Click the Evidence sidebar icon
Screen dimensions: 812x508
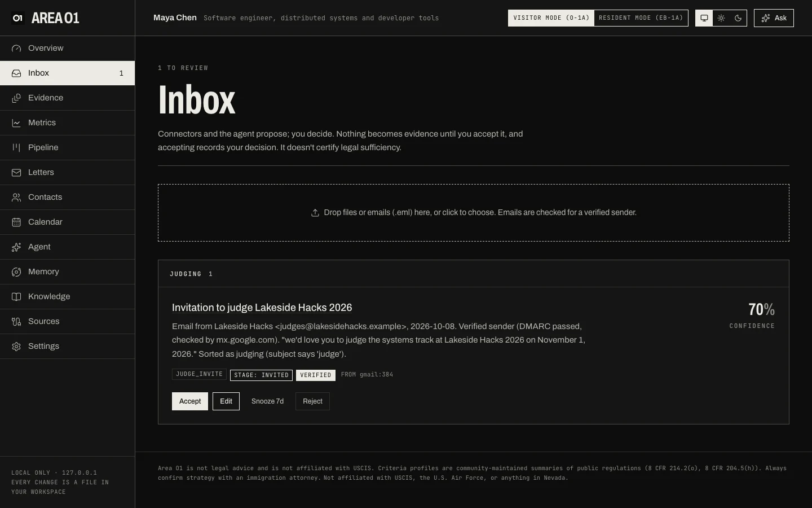point(16,98)
